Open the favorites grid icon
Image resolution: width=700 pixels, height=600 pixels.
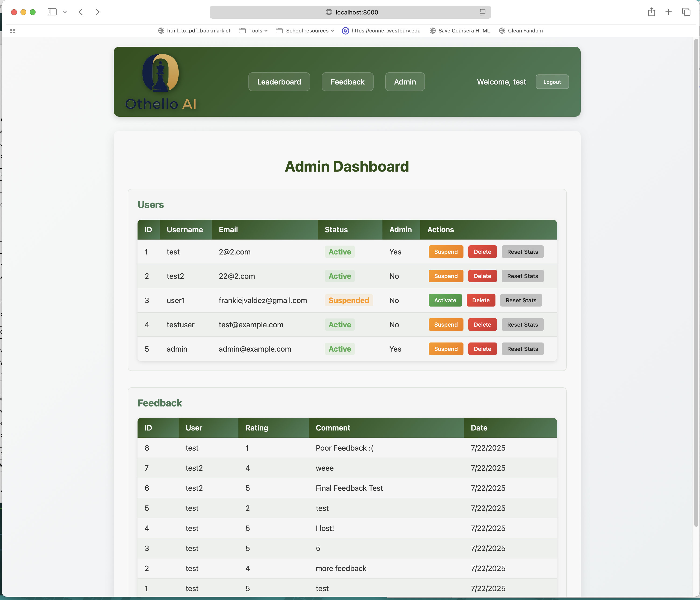[x=13, y=31]
